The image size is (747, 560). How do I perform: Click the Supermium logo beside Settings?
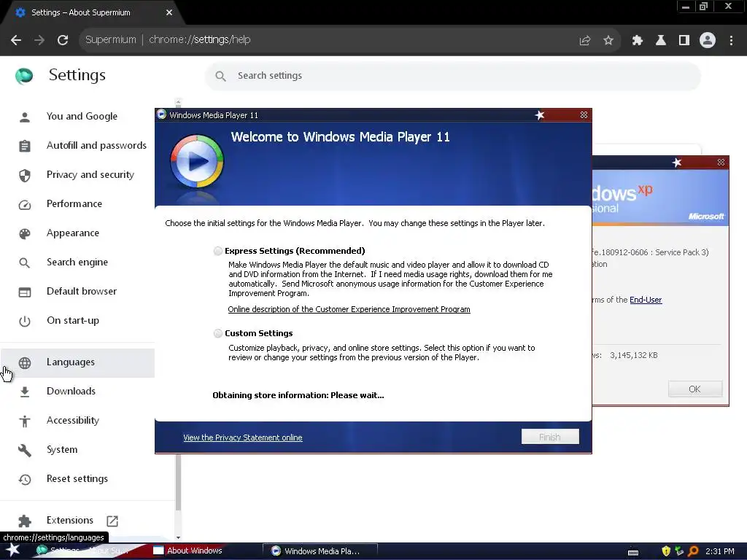pyautogui.click(x=24, y=76)
